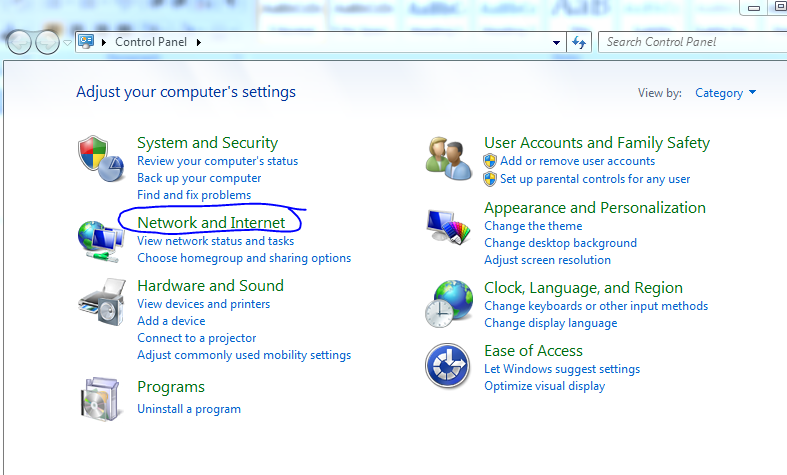This screenshot has width=787, height=475.
Task: Open the recent pages dropdown arrow
Action: click(x=67, y=43)
